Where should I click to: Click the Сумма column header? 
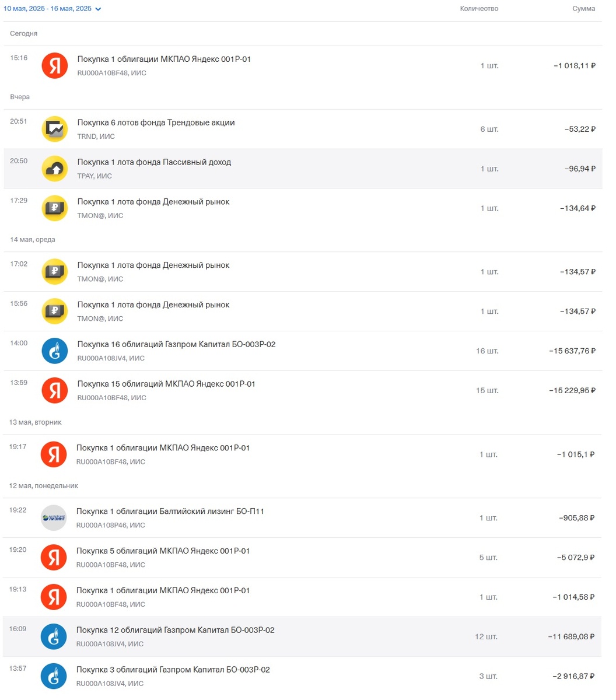[583, 9]
